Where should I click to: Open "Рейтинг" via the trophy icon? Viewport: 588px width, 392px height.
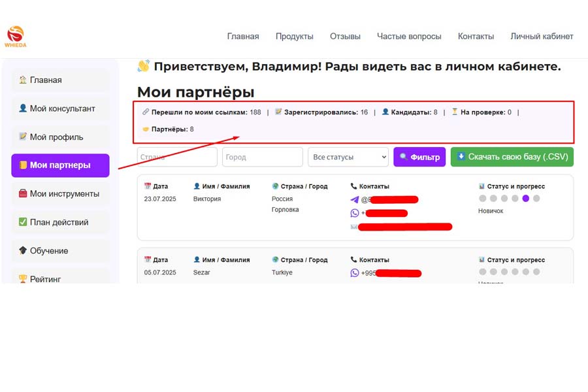22,277
